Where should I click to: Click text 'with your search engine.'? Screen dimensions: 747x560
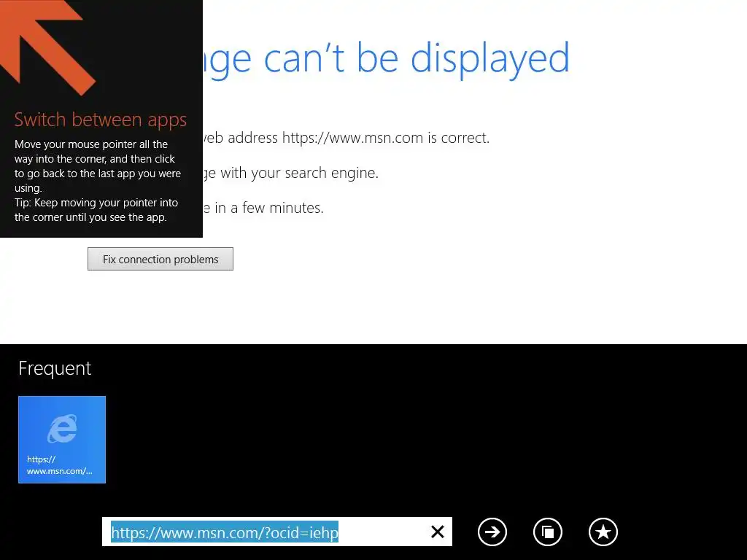click(299, 173)
